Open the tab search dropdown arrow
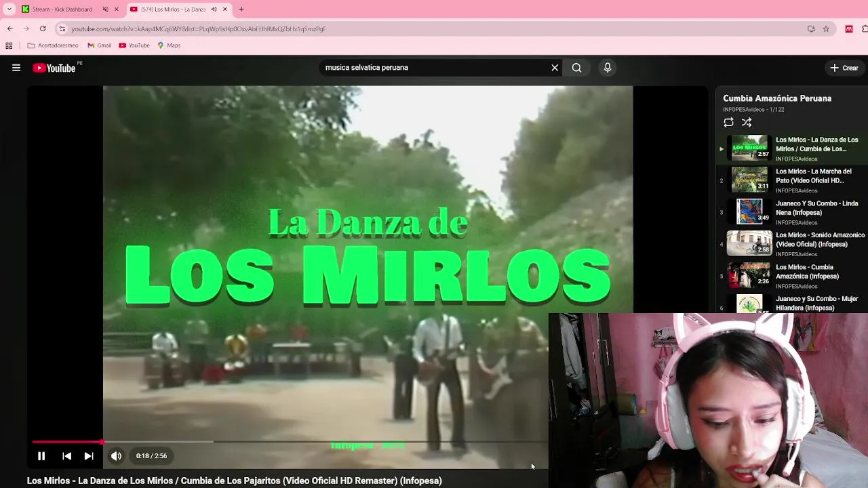 tap(9, 9)
